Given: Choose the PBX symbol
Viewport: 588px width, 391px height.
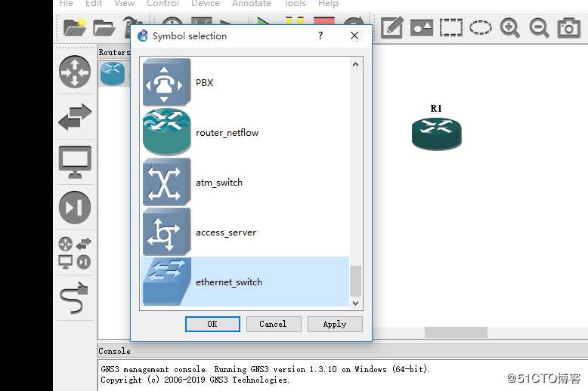Looking at the screenshot, I should (x=245, y=82).
